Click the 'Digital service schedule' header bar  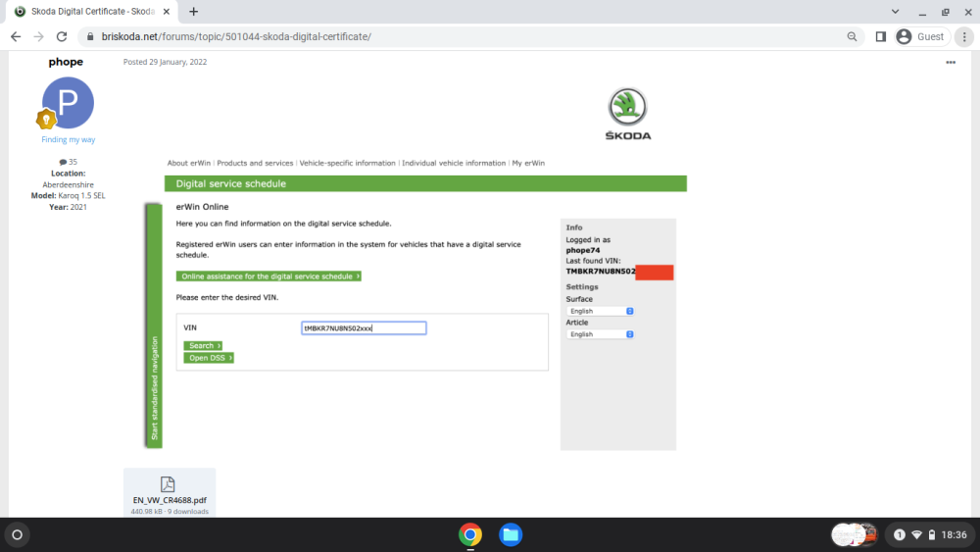(x=425, y=183)
